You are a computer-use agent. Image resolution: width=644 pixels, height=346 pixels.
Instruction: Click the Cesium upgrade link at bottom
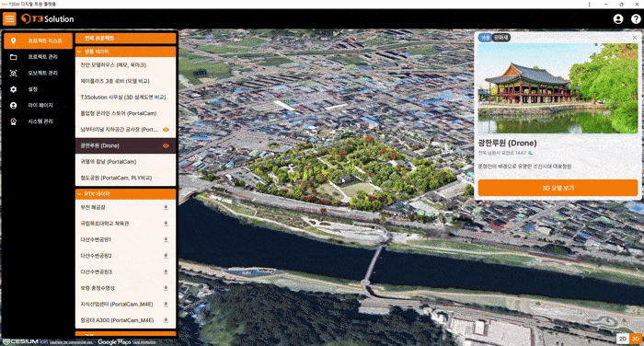[71, 342]
